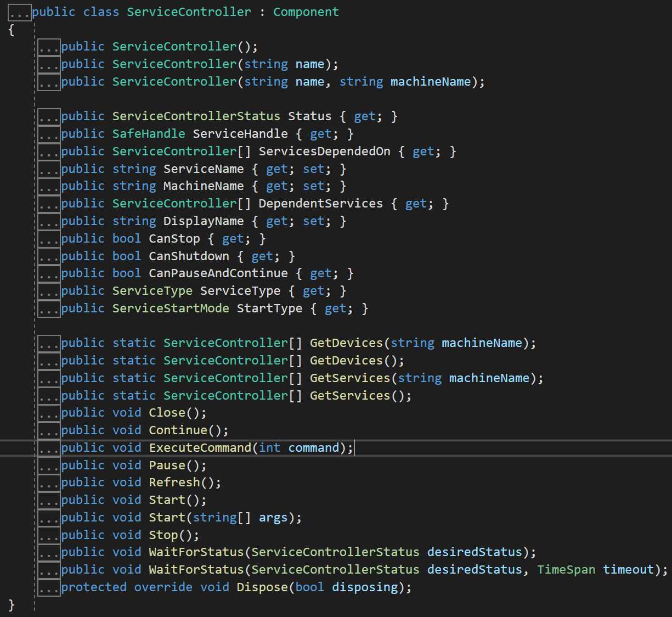Expand the ellipsis before parameterless Start() method
Viewport: 672px width, 617px height.
[49, 501]
